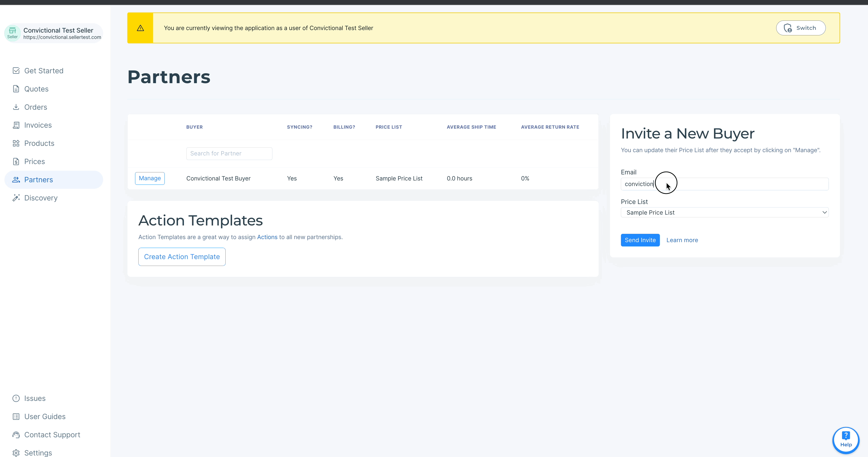Follow the Actions link in description

(x=267, y=237)
